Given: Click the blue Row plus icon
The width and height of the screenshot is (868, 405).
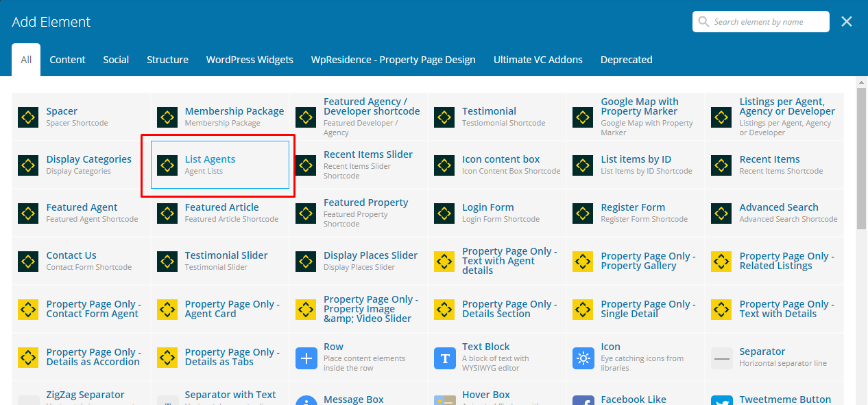Looking at the screenshot, I should click(306, 358).
